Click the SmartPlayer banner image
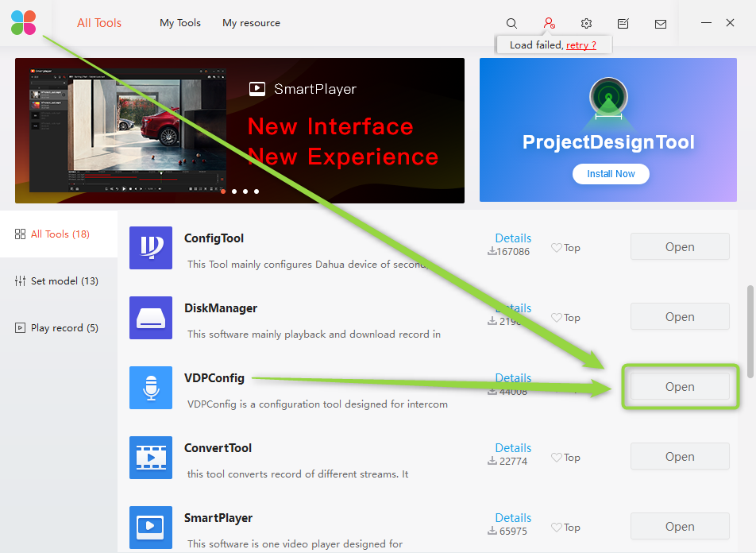This screenshot has width=756, height=553. [240, 130]
